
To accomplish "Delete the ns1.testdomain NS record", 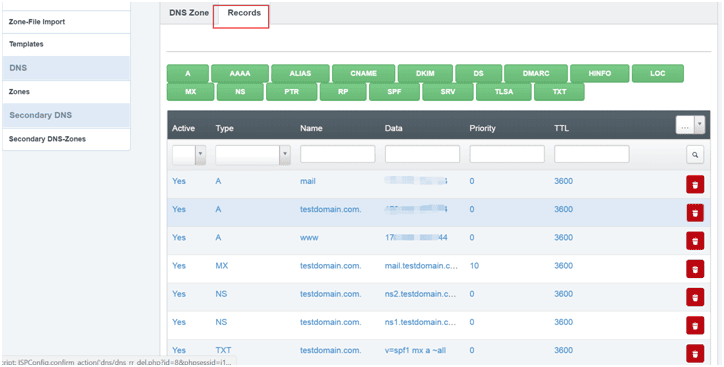I will coord(695,325).
